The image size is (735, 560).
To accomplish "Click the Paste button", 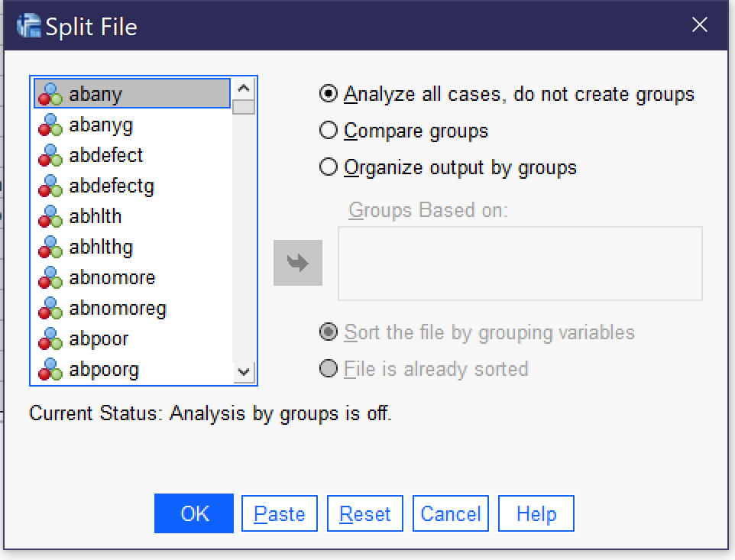I will (280, 513).
